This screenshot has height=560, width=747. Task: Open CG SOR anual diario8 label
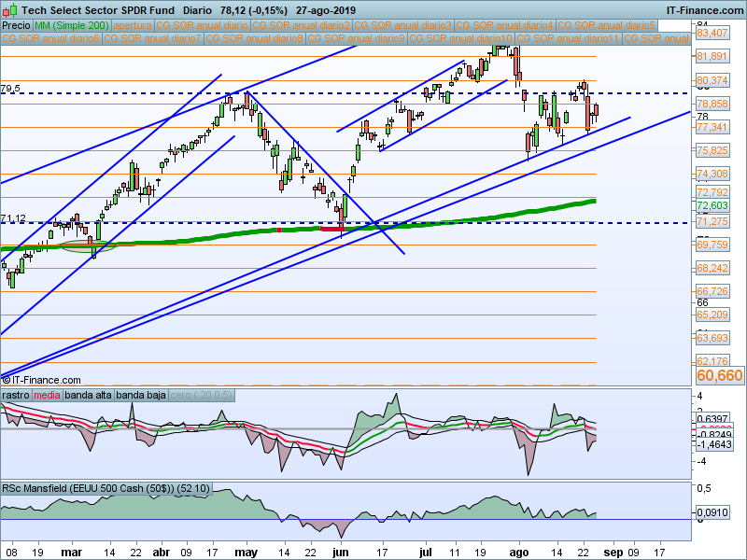pos(255,38)
